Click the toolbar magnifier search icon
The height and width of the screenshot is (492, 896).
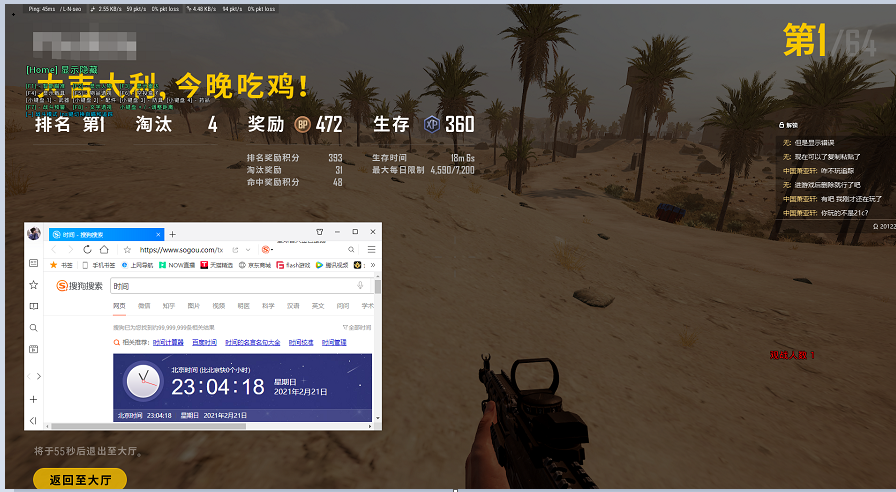[x=351, y=250]
